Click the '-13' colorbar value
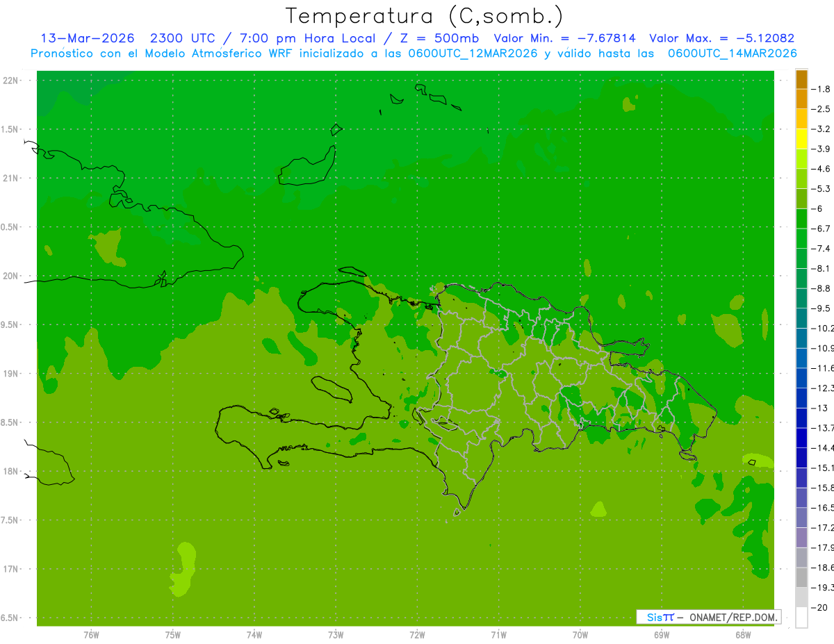The width and height of the screenshot is (834, 644). 819,408
